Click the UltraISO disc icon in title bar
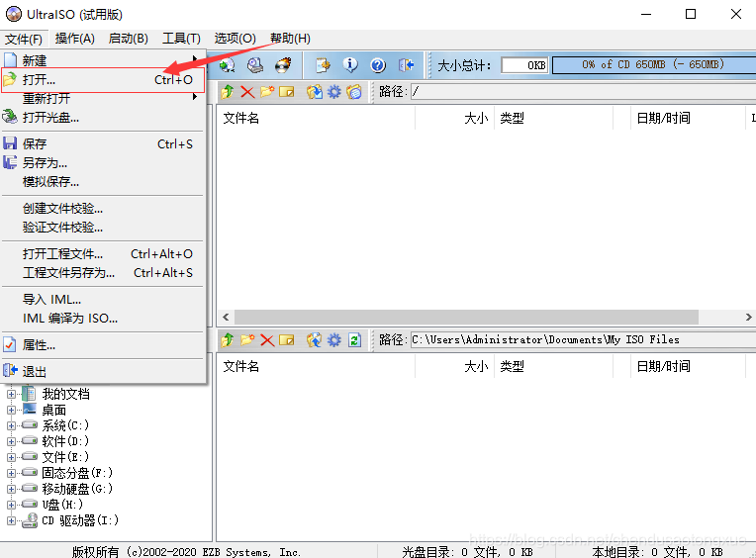 (x=14, y=14)
